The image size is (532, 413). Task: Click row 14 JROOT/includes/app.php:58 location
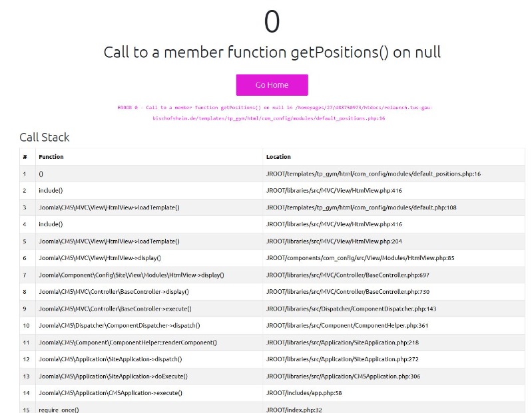click(x=304, y=393)
